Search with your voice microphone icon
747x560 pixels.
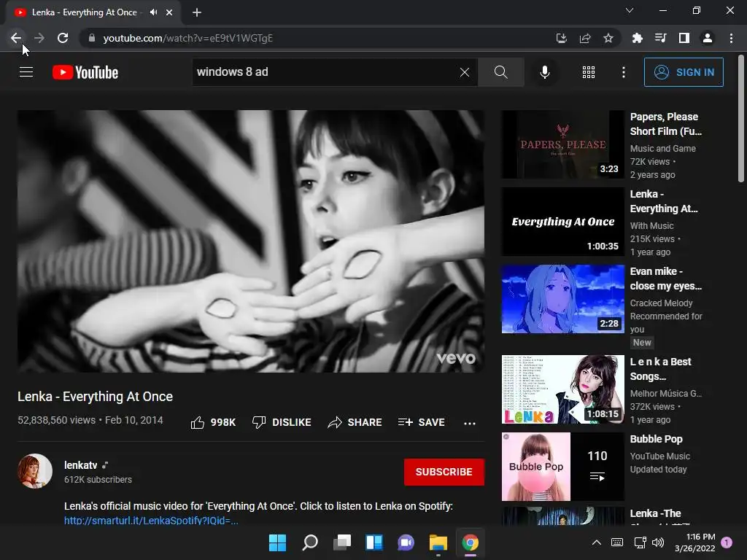[544, 72]
